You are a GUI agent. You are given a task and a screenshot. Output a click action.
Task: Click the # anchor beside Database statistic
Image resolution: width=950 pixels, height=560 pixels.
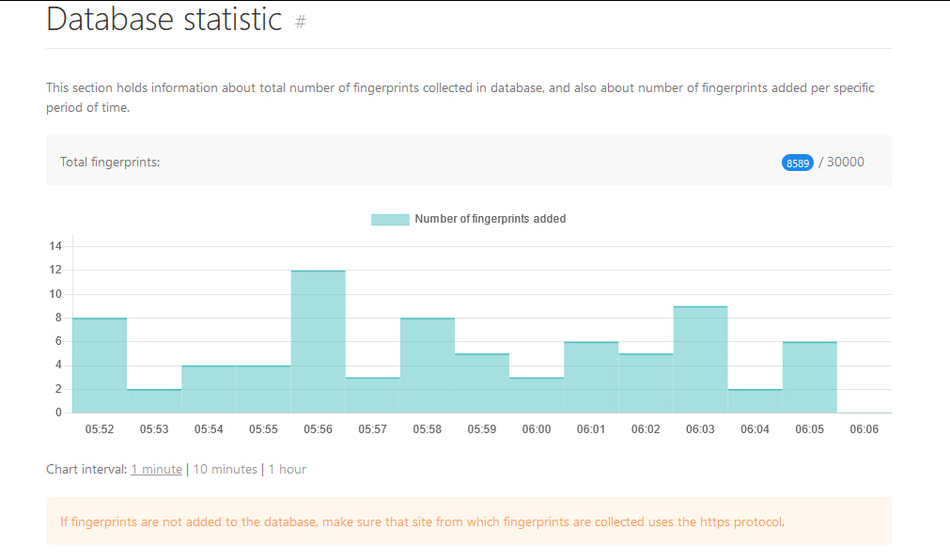pyautogui.click(x=301, y=23)
